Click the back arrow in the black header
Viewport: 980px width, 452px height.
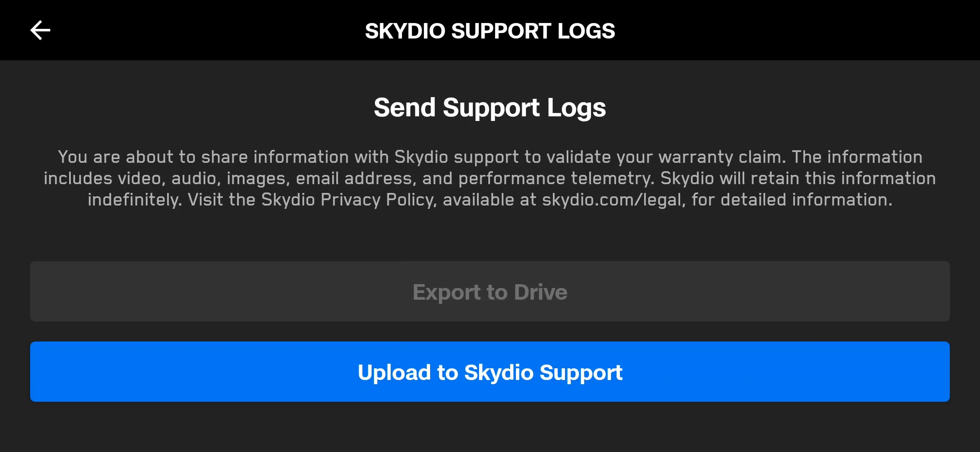40,30
